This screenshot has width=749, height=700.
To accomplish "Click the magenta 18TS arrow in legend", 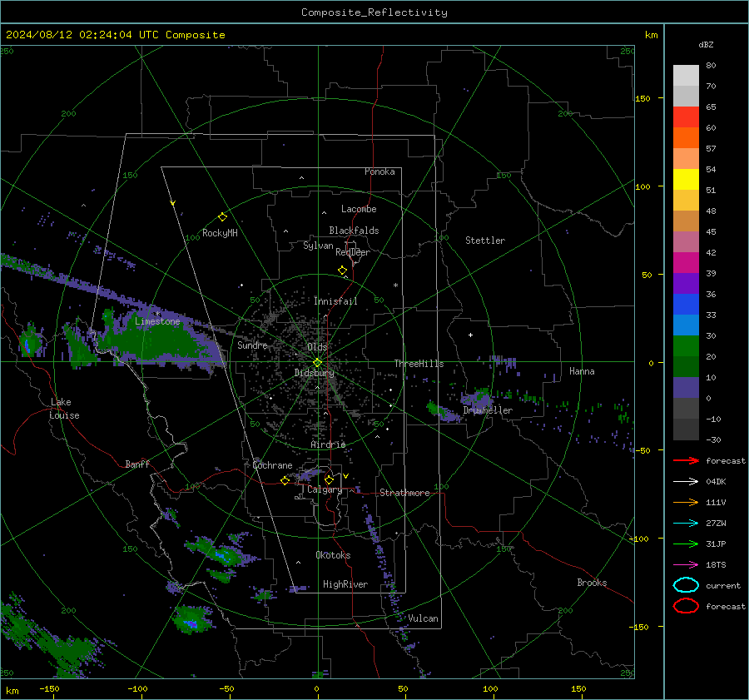I will point(686,565).
